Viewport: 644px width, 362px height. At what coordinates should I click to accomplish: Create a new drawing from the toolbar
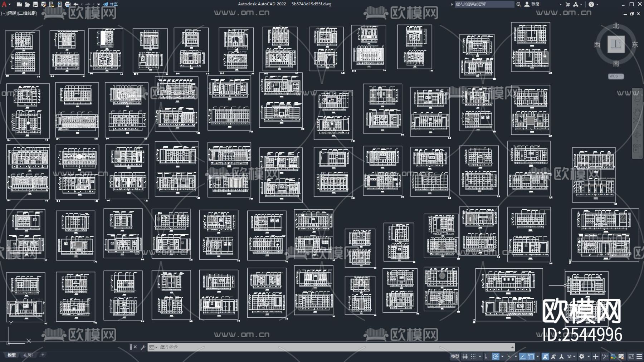pyautogui.click(x=19, y=4)
